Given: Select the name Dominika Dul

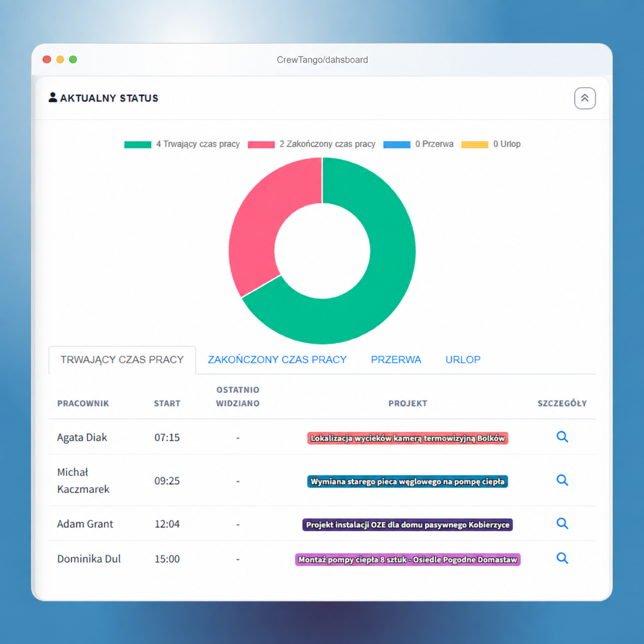Looking at the screenshot, I should [x=89, y=559].
